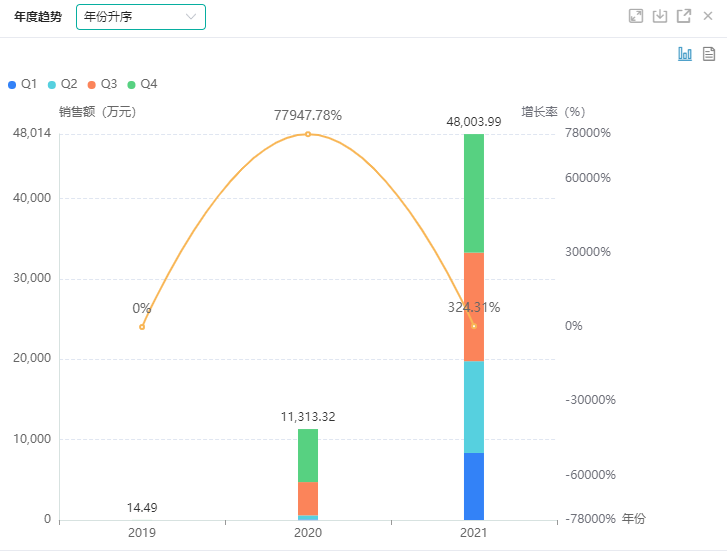Click the dropdown chevron arrow
727x551 pixels.
coord(191,17)
